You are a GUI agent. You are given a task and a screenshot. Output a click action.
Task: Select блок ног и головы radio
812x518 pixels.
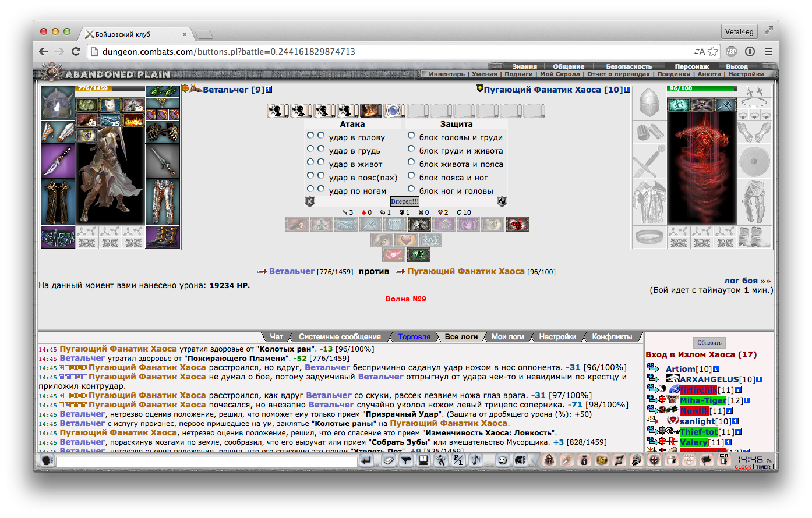(411, 189)
